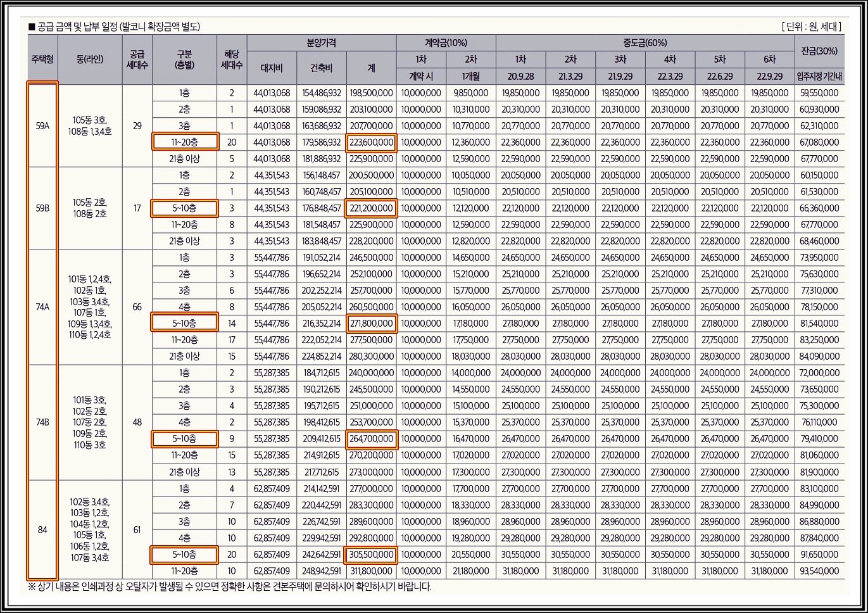Image resolution: width=868 pixels, height=613 pixels.
Task: Select the balance amount '59,550,000'
Action: pyautogui.click(x=819, y=93)
